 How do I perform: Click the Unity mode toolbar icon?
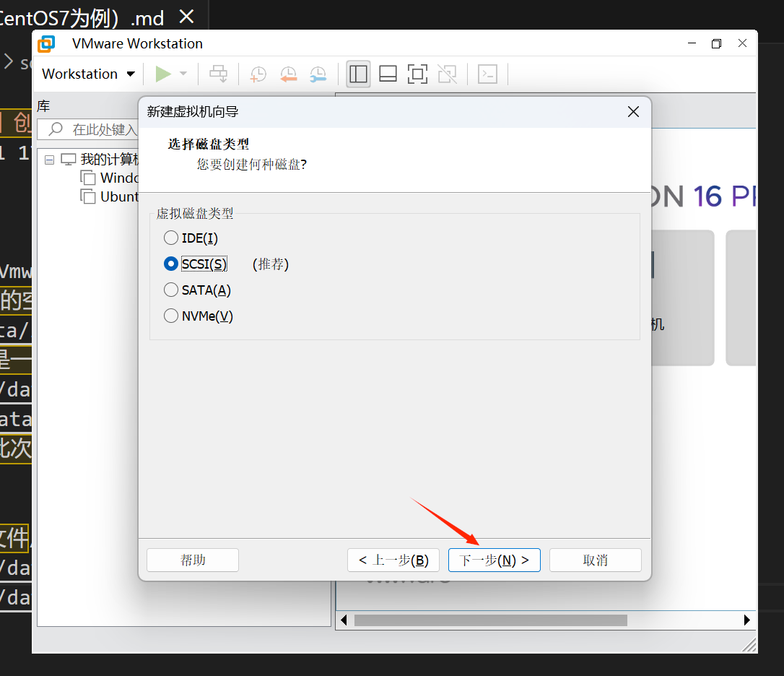(447, 74)
